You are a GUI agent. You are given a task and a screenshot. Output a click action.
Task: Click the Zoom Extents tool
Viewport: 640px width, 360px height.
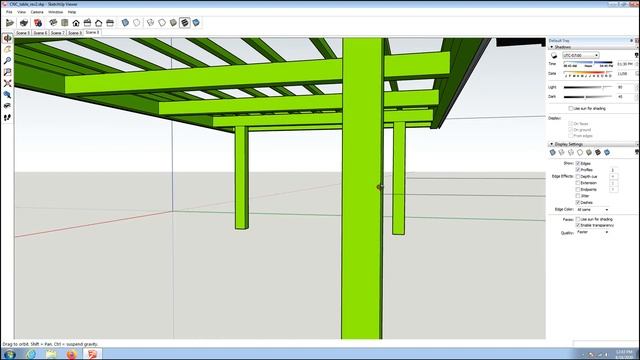click(x=7, y=83)
